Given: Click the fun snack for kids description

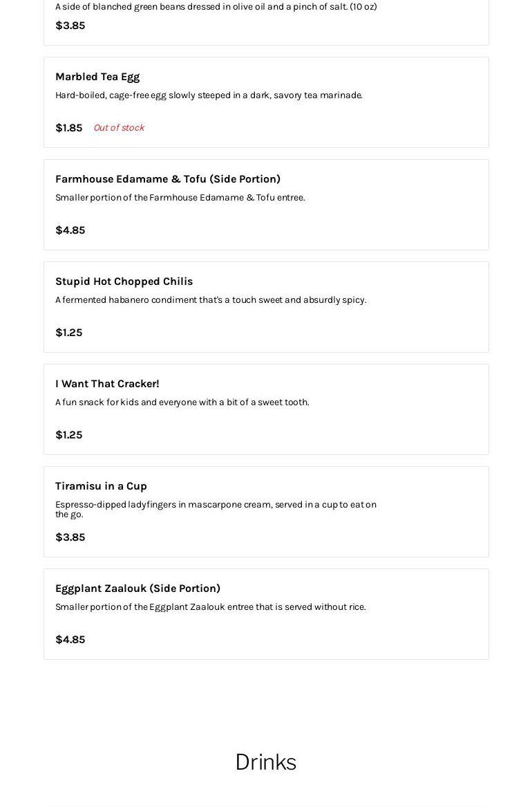Looking at the screenshot, I should (x=182, y=402).
